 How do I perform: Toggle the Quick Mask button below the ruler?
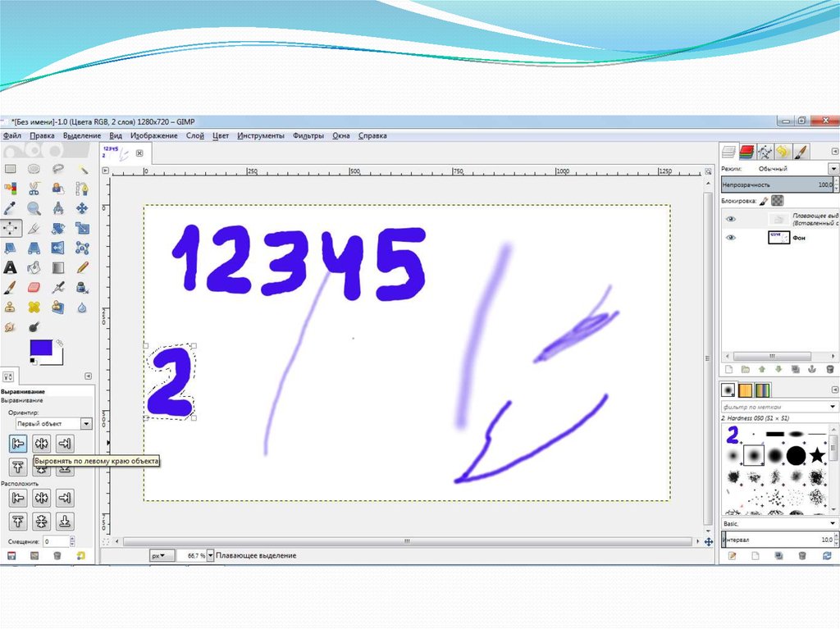click(105, 542)
